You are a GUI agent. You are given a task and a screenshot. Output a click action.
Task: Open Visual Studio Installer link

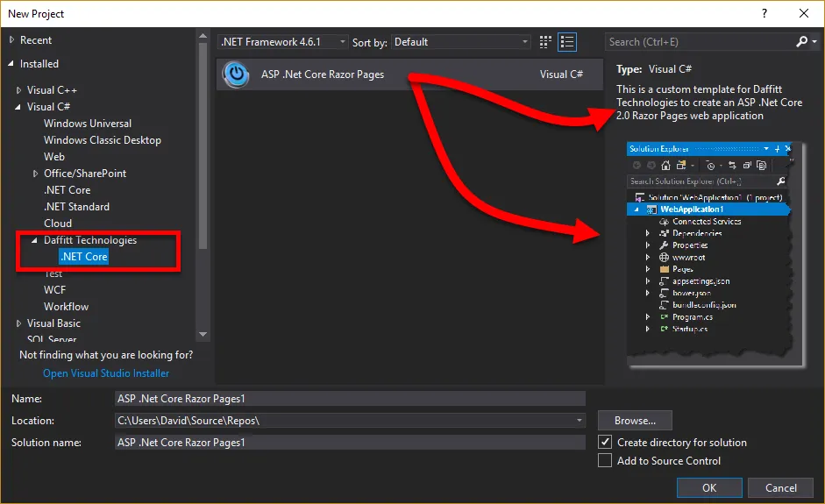[x=106, y=373]
